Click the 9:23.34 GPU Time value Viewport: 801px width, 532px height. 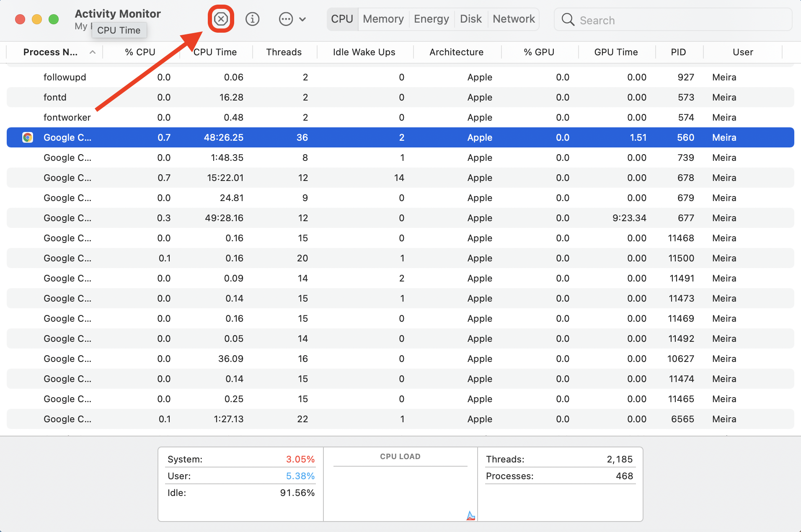[629, 218]
